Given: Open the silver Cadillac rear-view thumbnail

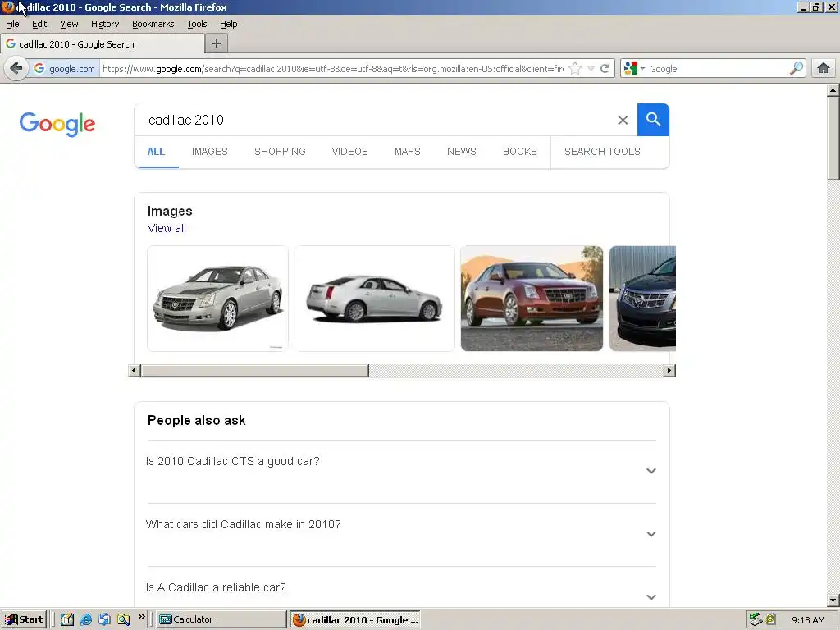Looking at the screenshot, I should (374, 299).
